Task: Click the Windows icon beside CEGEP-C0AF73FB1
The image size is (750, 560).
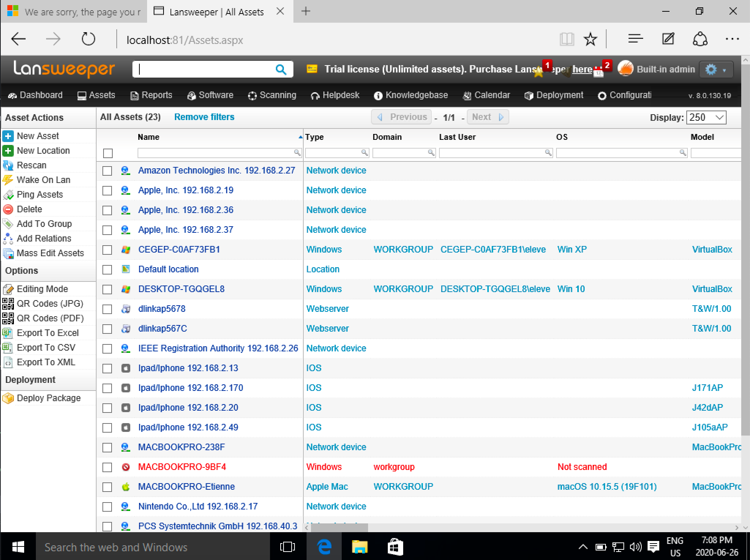Action: point(125,250)
